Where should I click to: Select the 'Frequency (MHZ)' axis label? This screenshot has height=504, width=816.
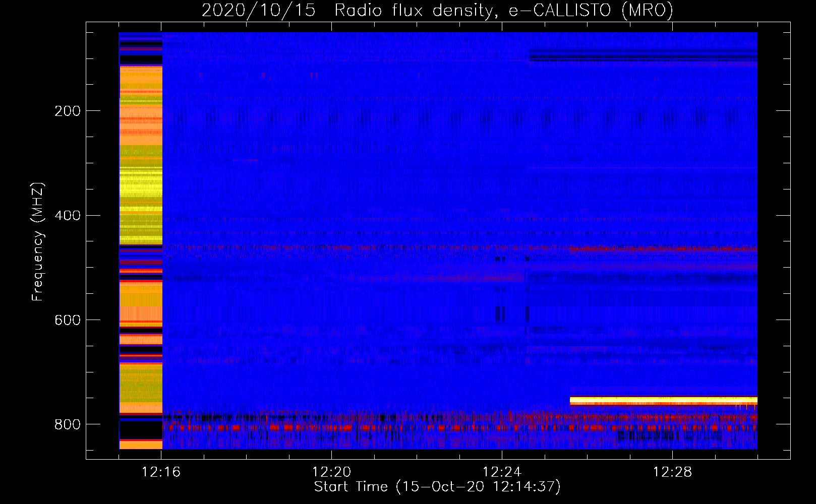[38, 241]
